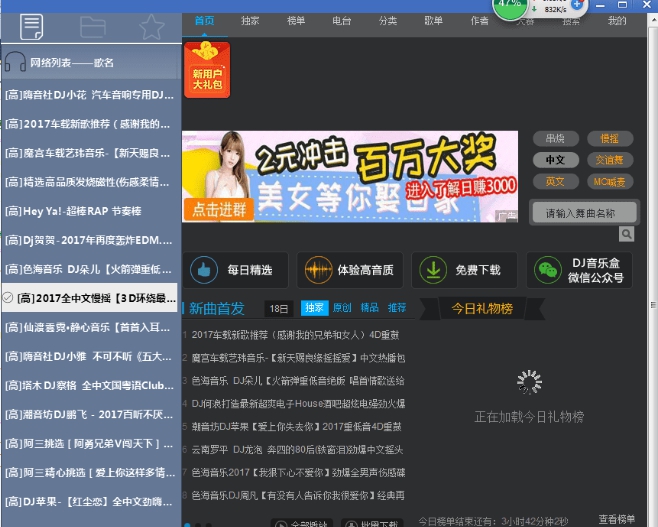Open the 体验高音质 button
The image size is (658, 527).
click(350, 270)
